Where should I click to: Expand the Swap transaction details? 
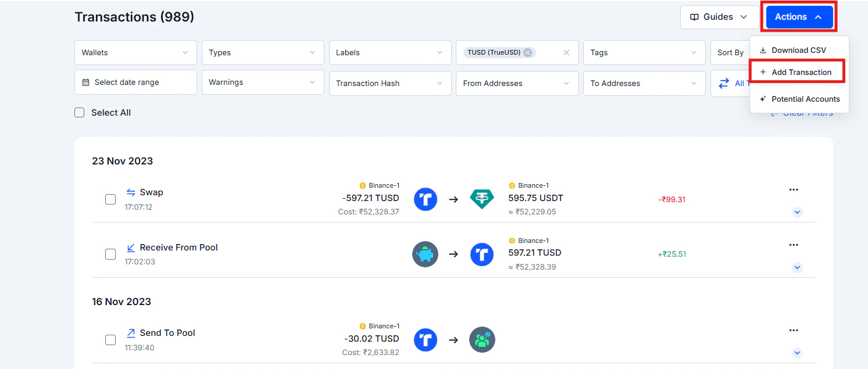[797, 212]
